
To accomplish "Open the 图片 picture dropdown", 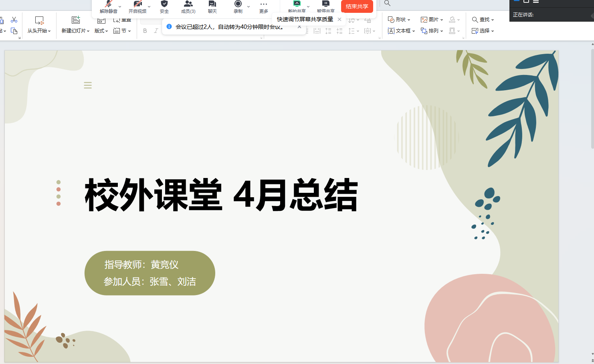I will (x=432, y=20).
